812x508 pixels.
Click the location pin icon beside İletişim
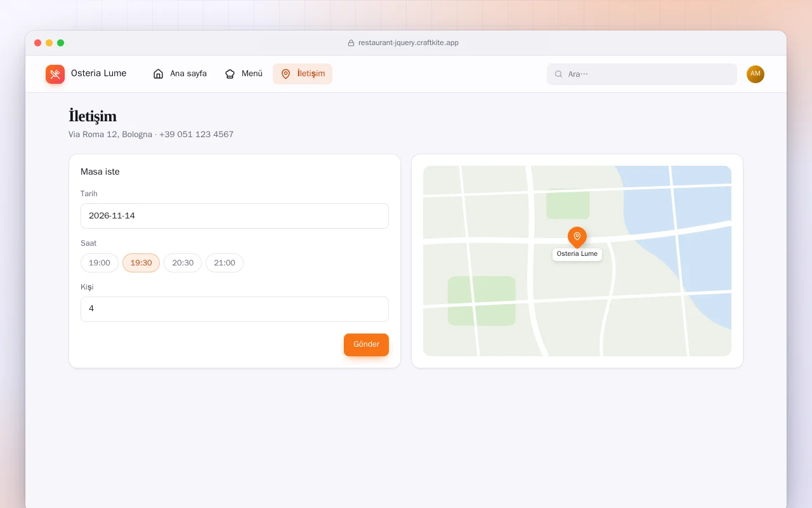point(285,74)
